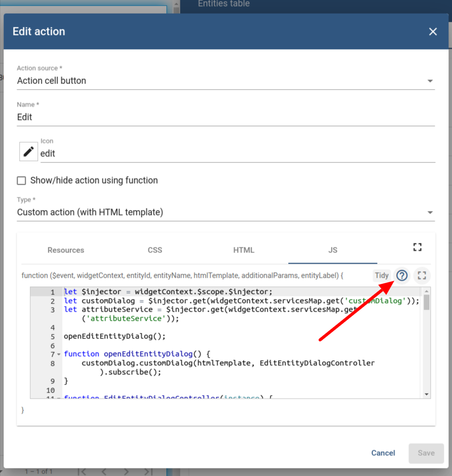
Task: Enable Show/hide action using function
Action: tap(21, 180)
